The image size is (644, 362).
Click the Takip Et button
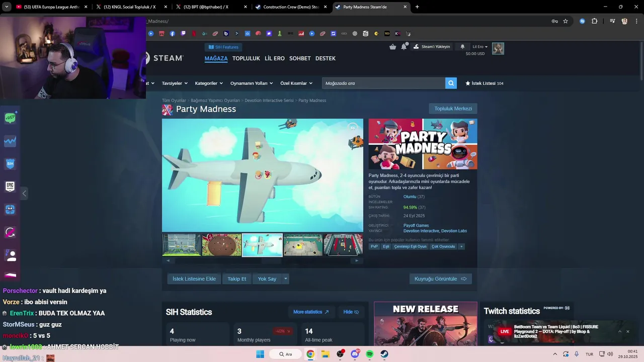click(237, 279)
